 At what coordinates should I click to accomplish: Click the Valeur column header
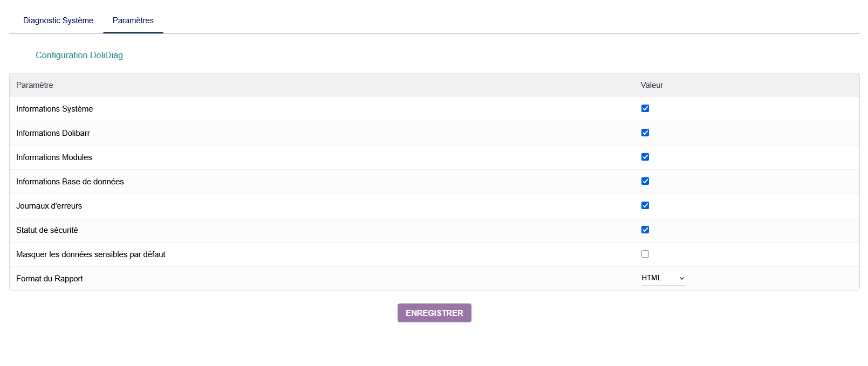point(652,85)
